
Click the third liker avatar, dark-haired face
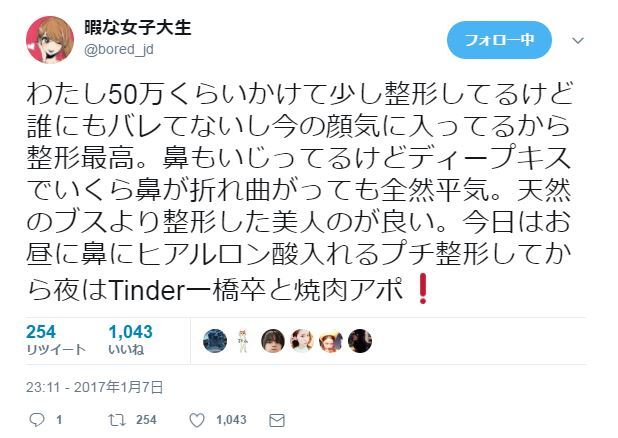click(273, 341)
